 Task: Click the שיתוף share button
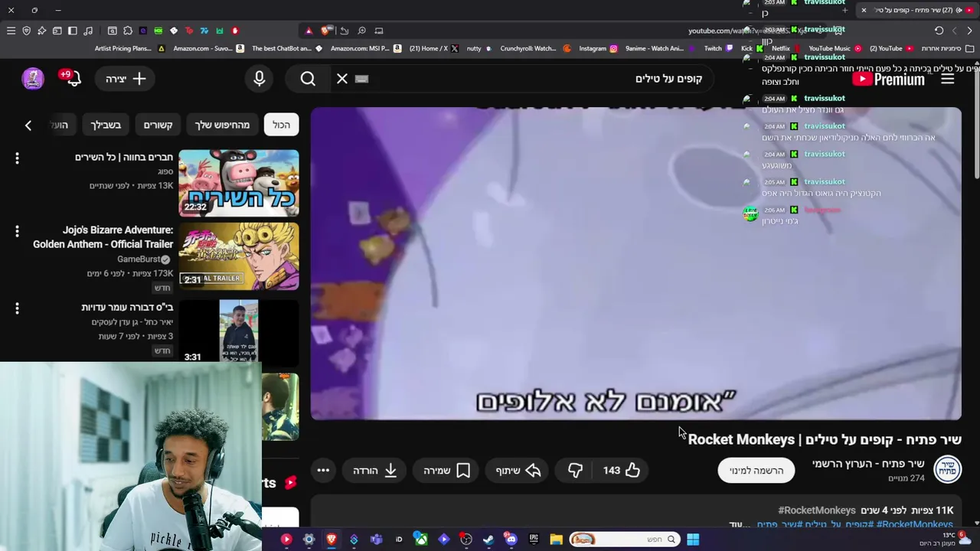(518, 471)
